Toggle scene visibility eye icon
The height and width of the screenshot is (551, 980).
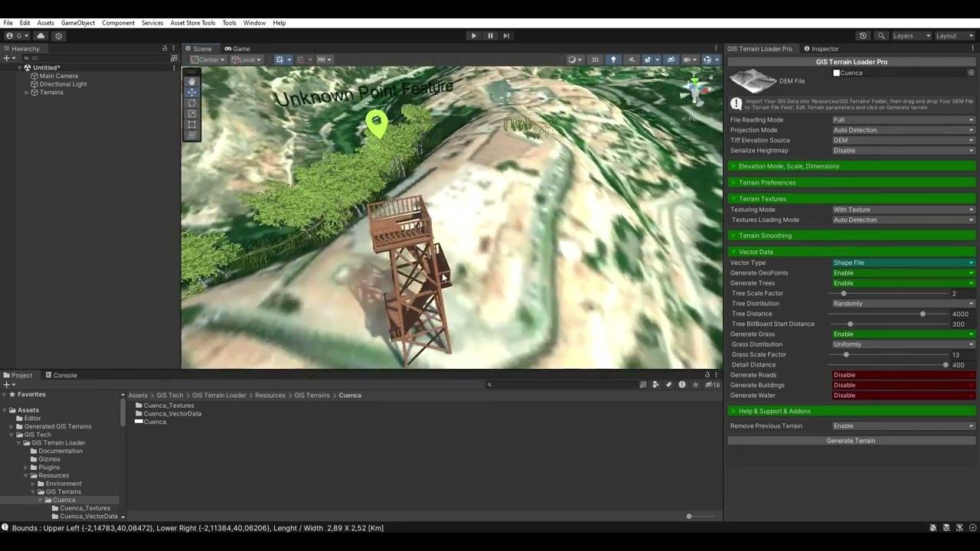pyautogui.click(x=671, y=60)
